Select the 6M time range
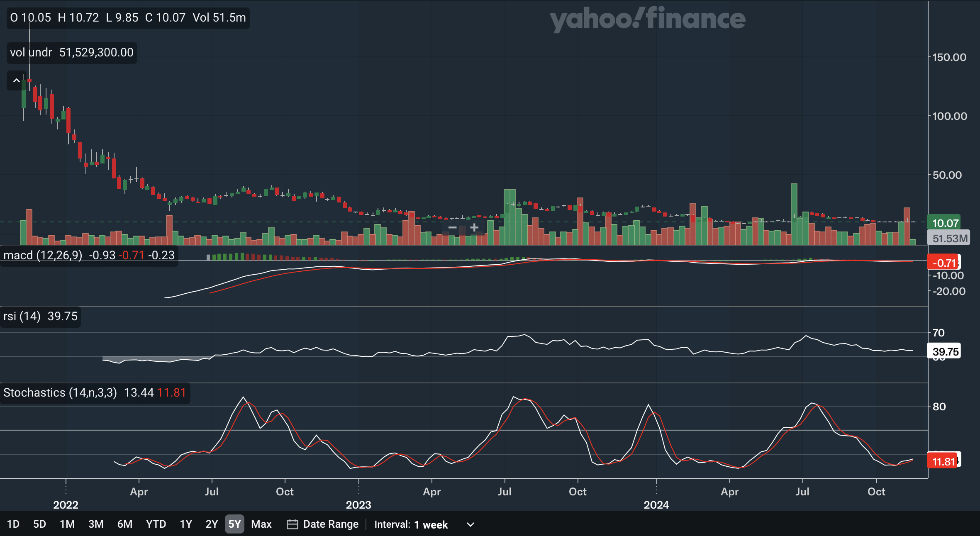The height and width of the screenshot is (536, 980). (x=124, y=524)
